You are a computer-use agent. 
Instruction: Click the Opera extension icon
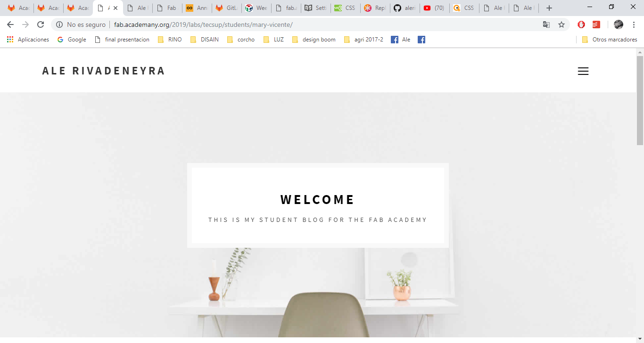point(581,24)
